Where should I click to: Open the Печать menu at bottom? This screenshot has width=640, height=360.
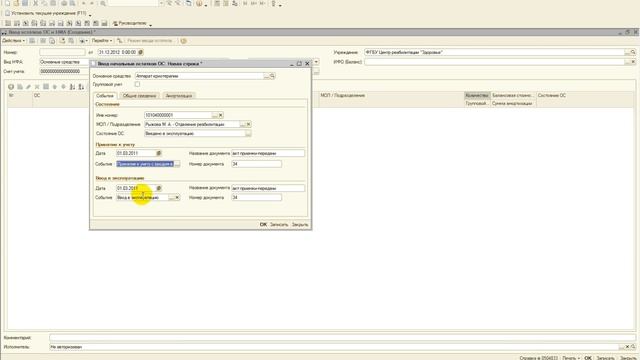[x=571, y=358]
